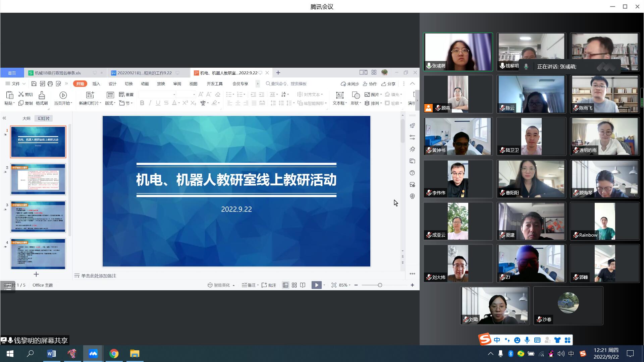This screenshot has width=644, height=362.
Task: Switch to the 机械18级行政班名单条.xls document tab
Action: pos(58,73)
